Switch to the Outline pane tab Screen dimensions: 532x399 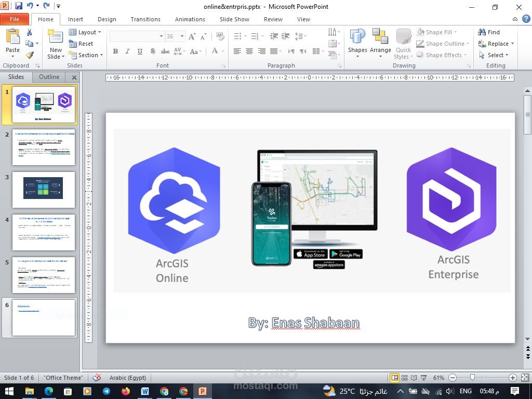point(49,77)
